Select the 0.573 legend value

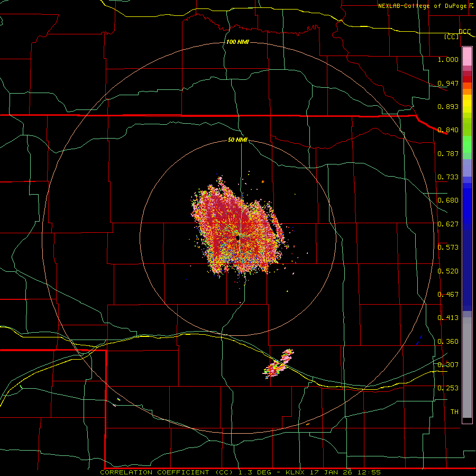(x=448, y=248)
